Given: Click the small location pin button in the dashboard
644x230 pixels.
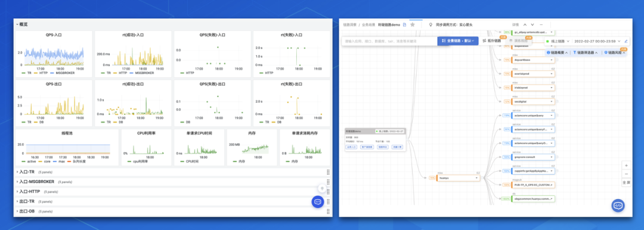Looking at the screenshot, I should click(323, 188).
